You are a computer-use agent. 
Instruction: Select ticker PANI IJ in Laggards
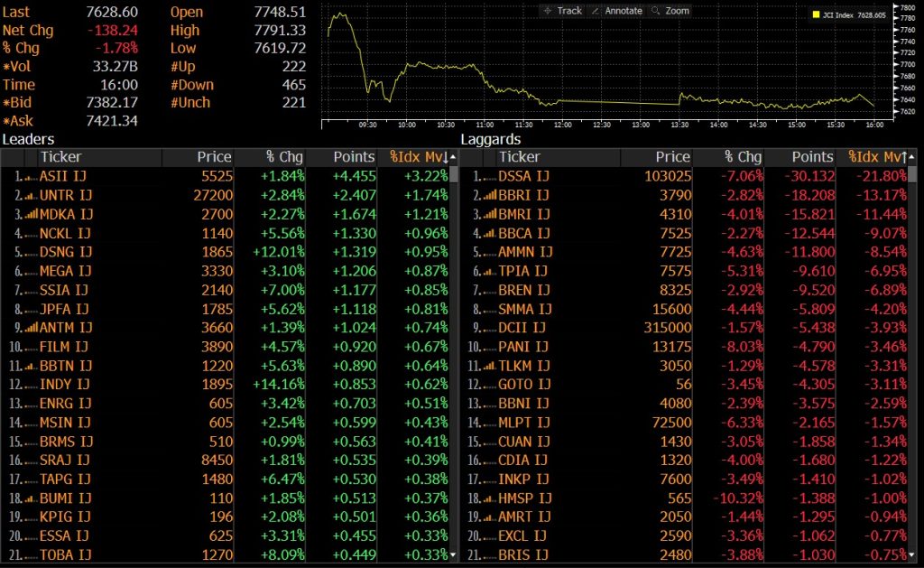point(523,347)
